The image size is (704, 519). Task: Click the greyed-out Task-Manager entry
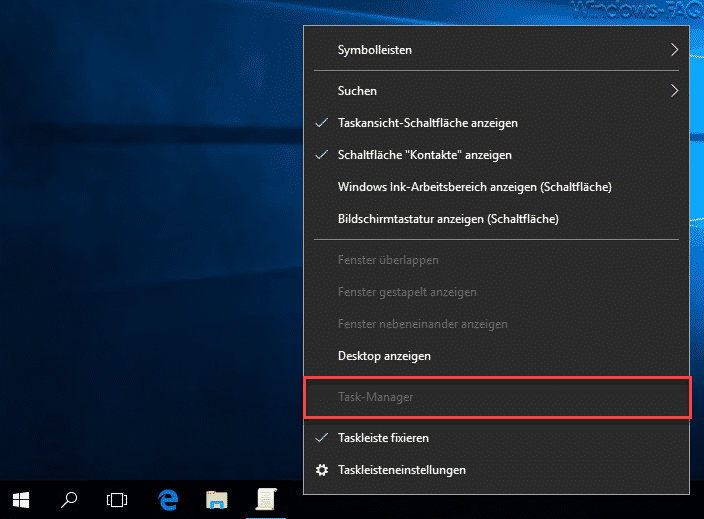(496, 397)
